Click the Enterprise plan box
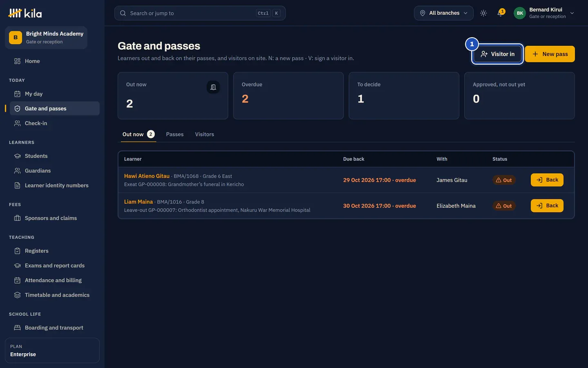 point(52,350)
